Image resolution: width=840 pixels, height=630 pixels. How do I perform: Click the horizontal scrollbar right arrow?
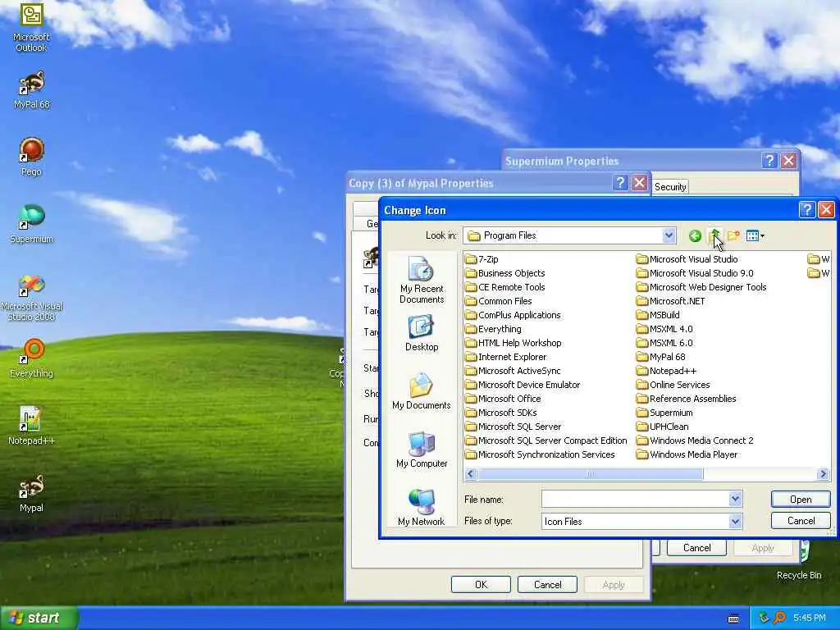click(x=824, y=474)
